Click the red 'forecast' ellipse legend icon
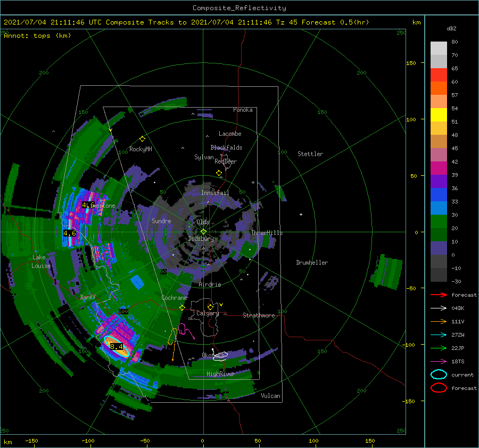 pos(439,388)
